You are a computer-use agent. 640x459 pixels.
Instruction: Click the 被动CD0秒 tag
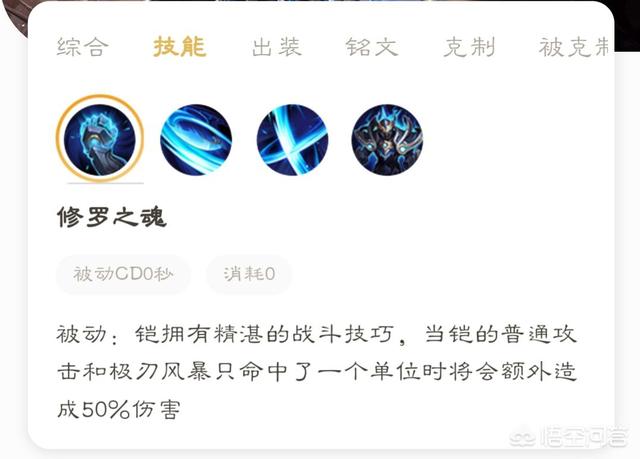point(123,274)
